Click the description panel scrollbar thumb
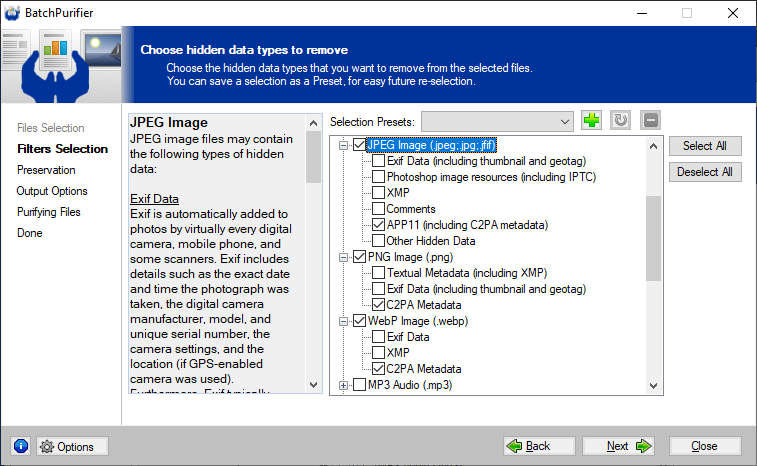Viewport: 757px width, 466px height. (313, 157)
